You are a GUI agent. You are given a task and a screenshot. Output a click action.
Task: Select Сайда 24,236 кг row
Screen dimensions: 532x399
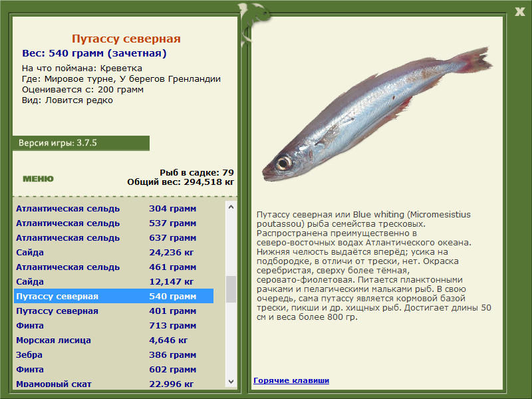point(114,253)
